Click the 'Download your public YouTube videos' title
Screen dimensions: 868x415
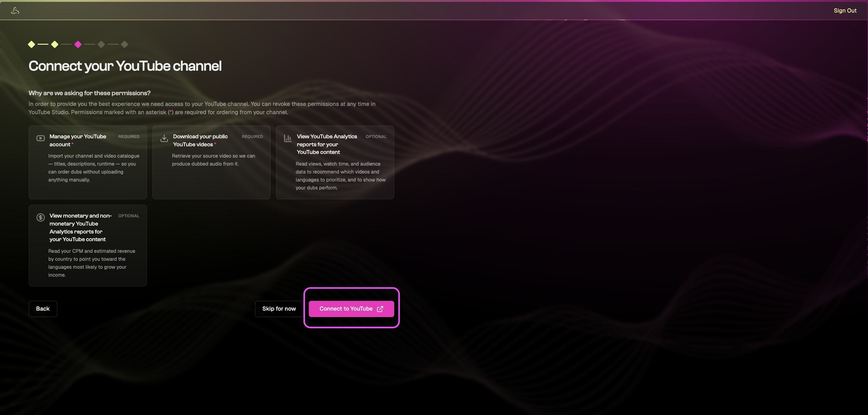[x=200, y=140]
